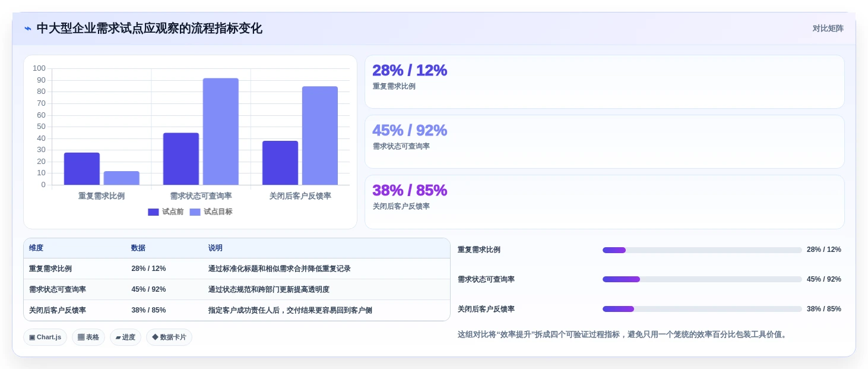This screenshot has height=369, width=868.
Task: Click the Chart.js tag chip
Action: tap(45, 337)
